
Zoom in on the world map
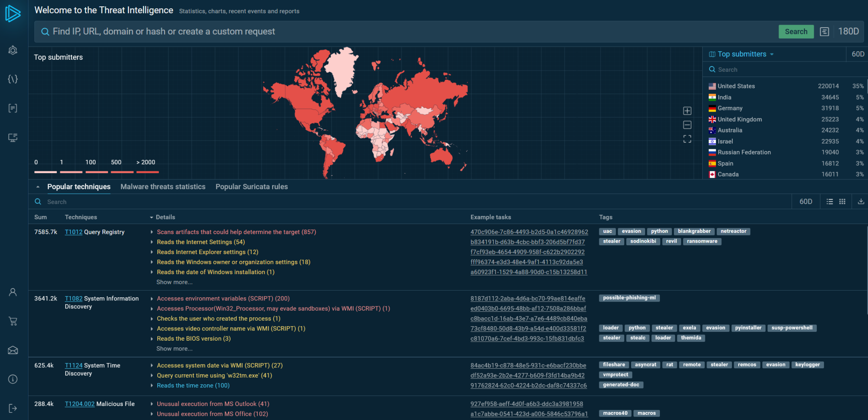click(687, 111)
